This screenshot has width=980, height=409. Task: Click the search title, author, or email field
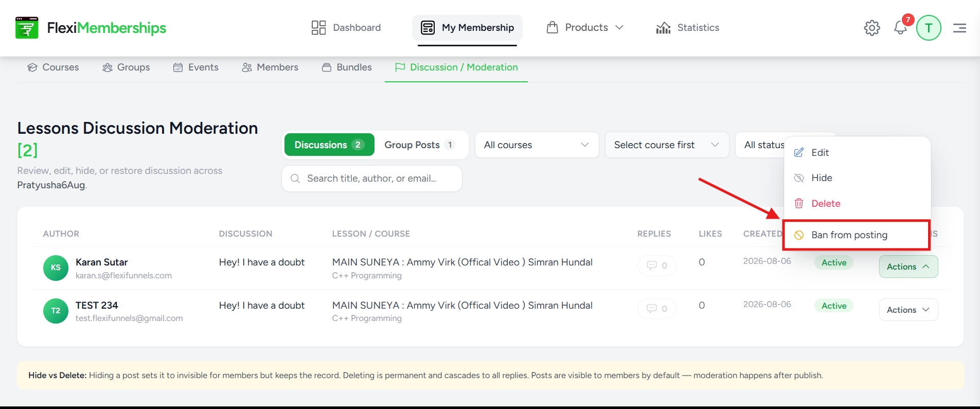[372, 179]
